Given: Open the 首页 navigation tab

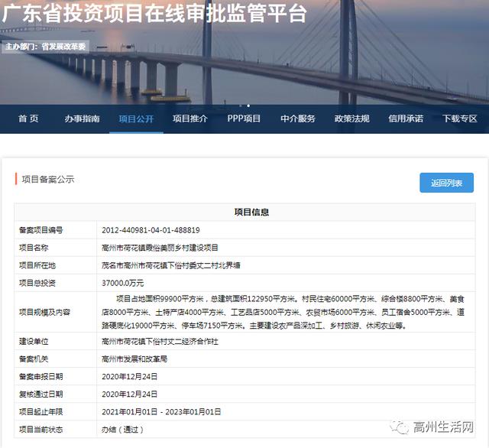Looking at the screenshot, I should 28,118.
